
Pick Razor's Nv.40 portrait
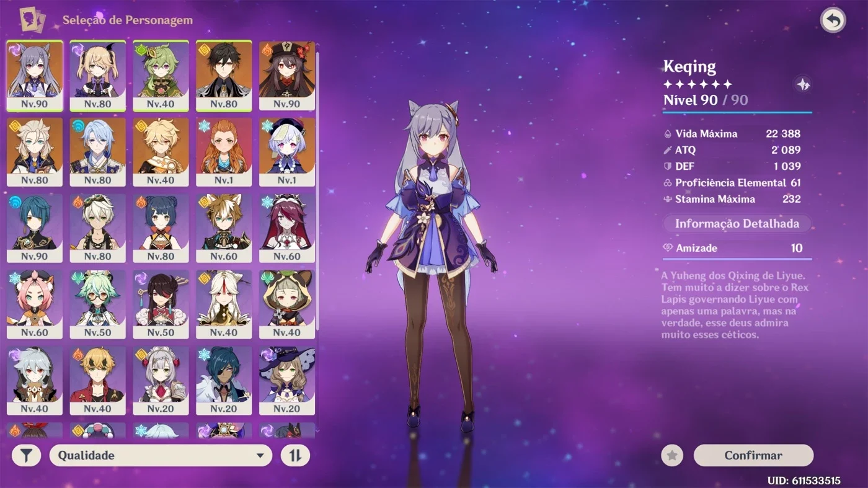tap(35, 381)
